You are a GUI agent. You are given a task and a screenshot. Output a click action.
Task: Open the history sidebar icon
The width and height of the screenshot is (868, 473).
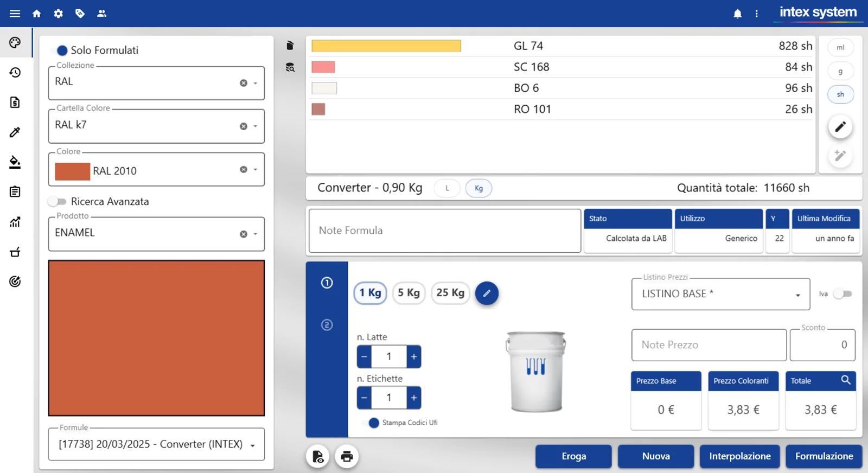(15, 72)
